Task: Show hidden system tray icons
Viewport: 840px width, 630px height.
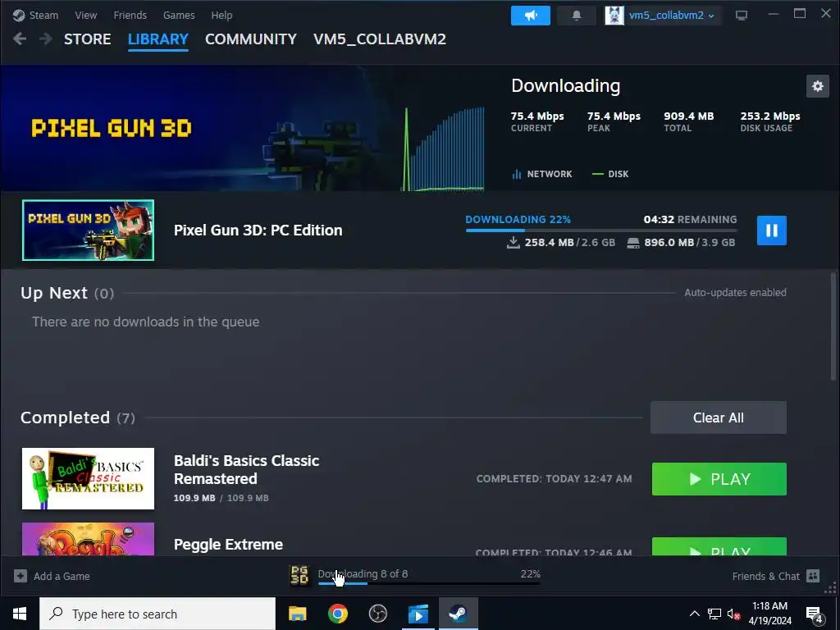Action: pos(694,614)
